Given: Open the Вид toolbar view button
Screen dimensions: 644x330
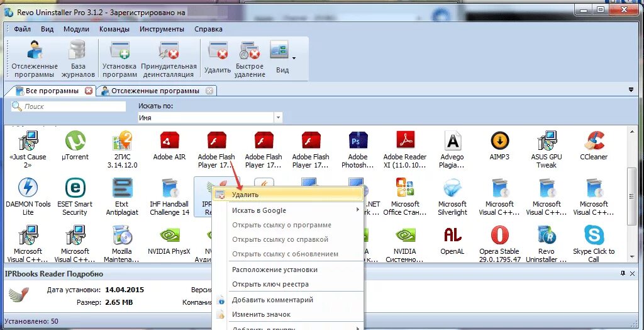Looking at the screenshot, I should (x=282, y=57).
